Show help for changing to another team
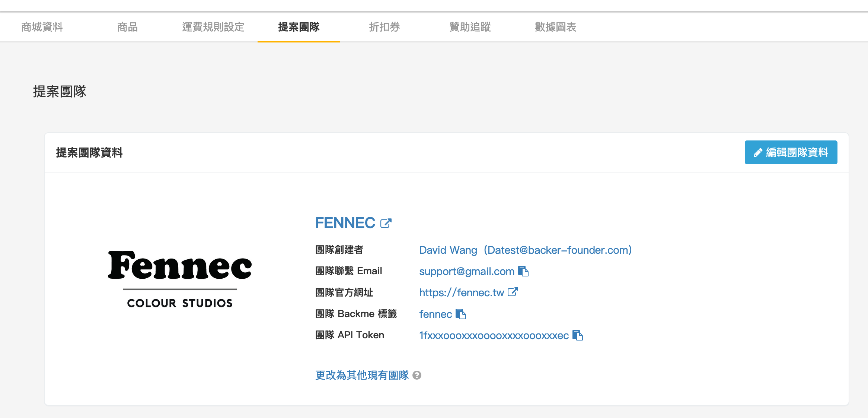Screen dimensions: 868x418 pyautogui.click(x=417, y=375)
